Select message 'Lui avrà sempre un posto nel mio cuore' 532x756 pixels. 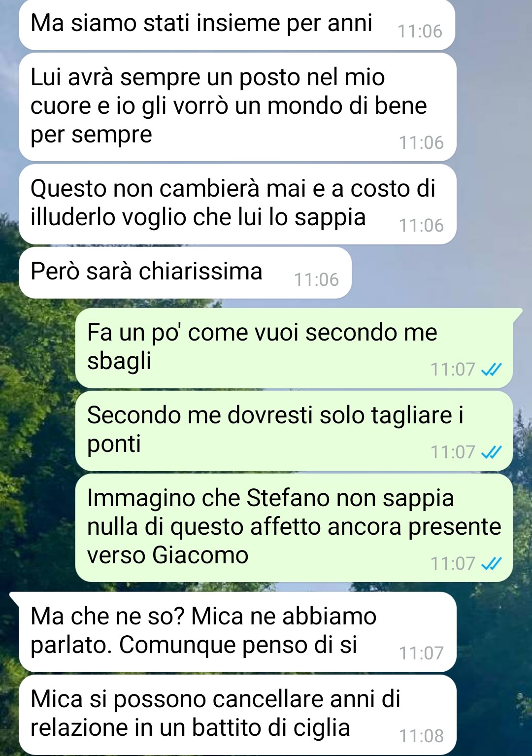click(x=238, y=107)
